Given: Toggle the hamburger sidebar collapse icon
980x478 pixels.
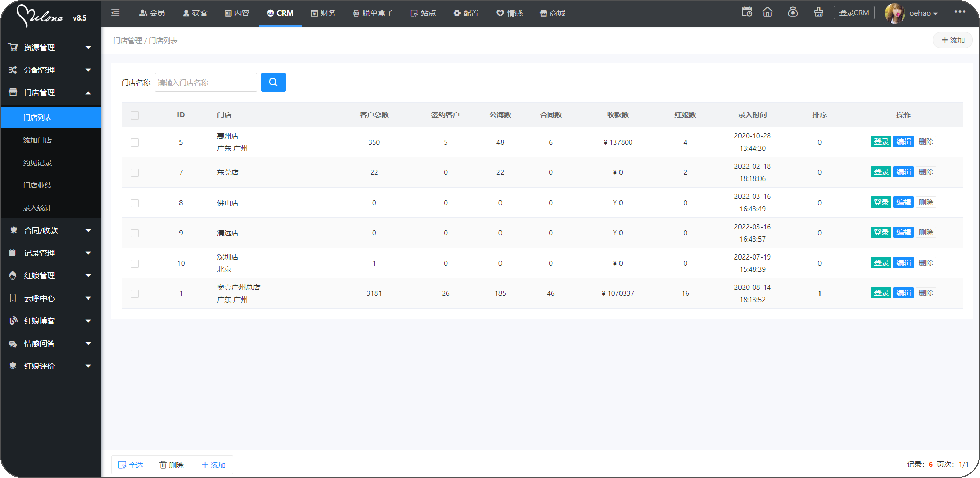Looking at the screenshot, I should [115, 13].
